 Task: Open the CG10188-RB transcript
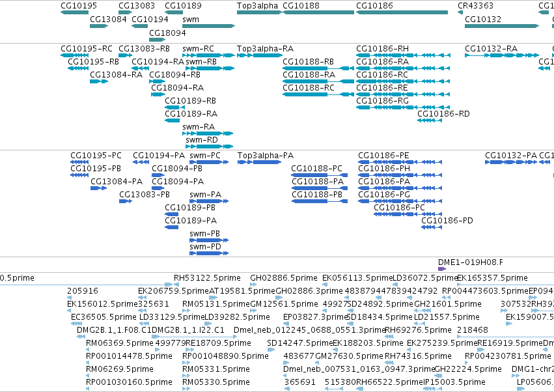click(318, 68)
